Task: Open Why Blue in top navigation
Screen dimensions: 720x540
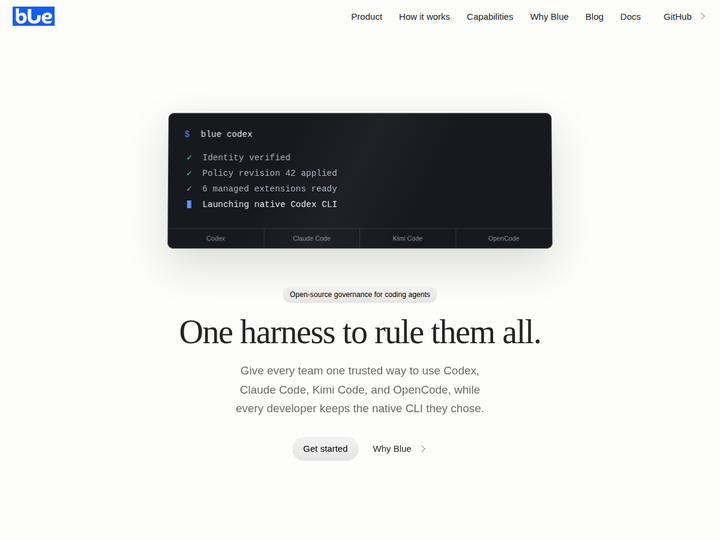Action: (x=549, y=17)
